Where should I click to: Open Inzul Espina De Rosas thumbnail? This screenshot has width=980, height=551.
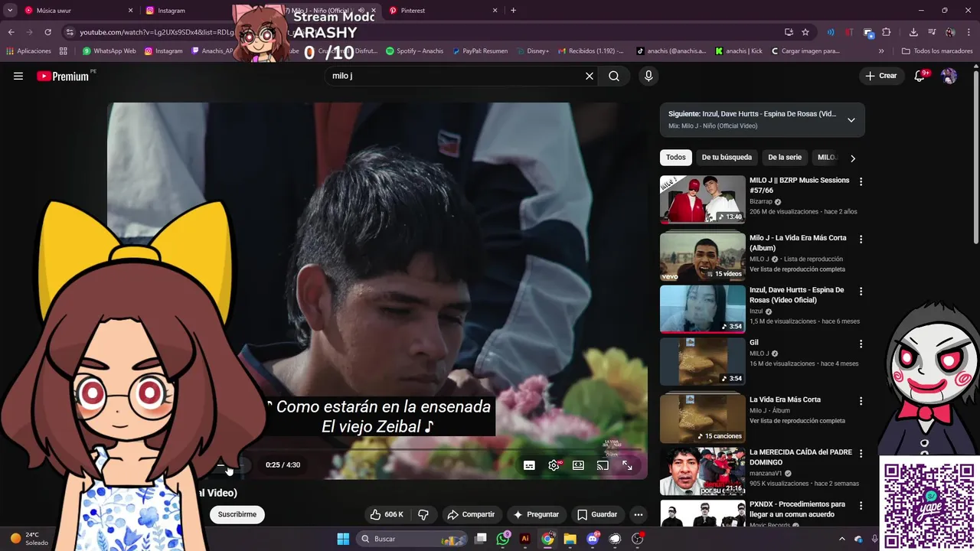[703, 309]
